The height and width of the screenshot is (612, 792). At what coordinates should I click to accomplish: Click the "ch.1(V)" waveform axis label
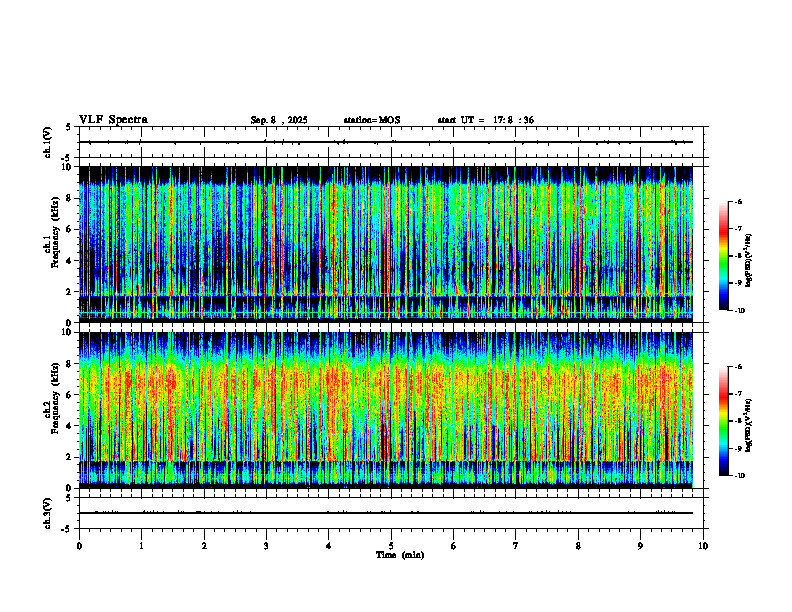48,142
